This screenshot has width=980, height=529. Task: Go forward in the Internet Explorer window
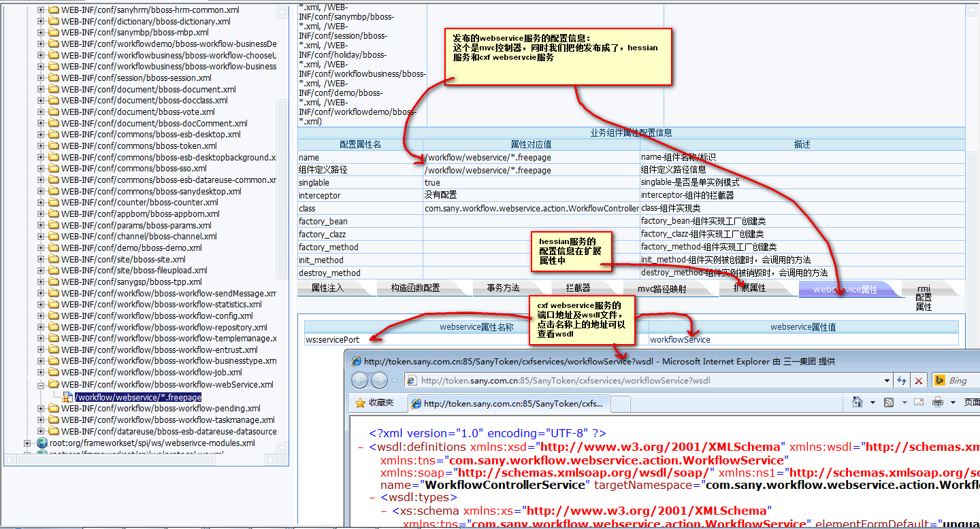click(x=379, y=380)
